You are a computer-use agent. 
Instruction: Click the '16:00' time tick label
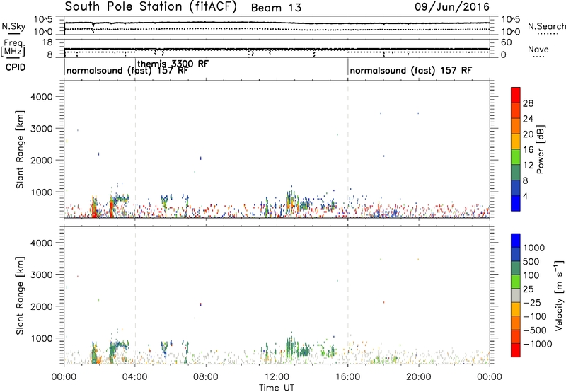click(347, 377)
